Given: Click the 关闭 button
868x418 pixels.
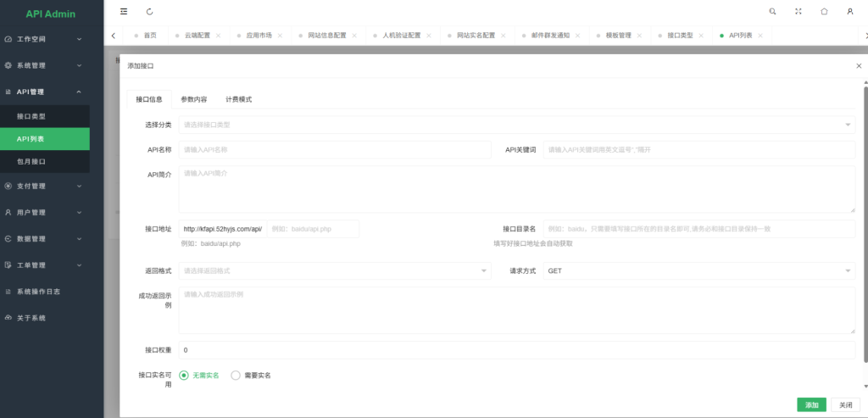Looking at the screenshot, I should pyautogui.click(x=845, y=404).
